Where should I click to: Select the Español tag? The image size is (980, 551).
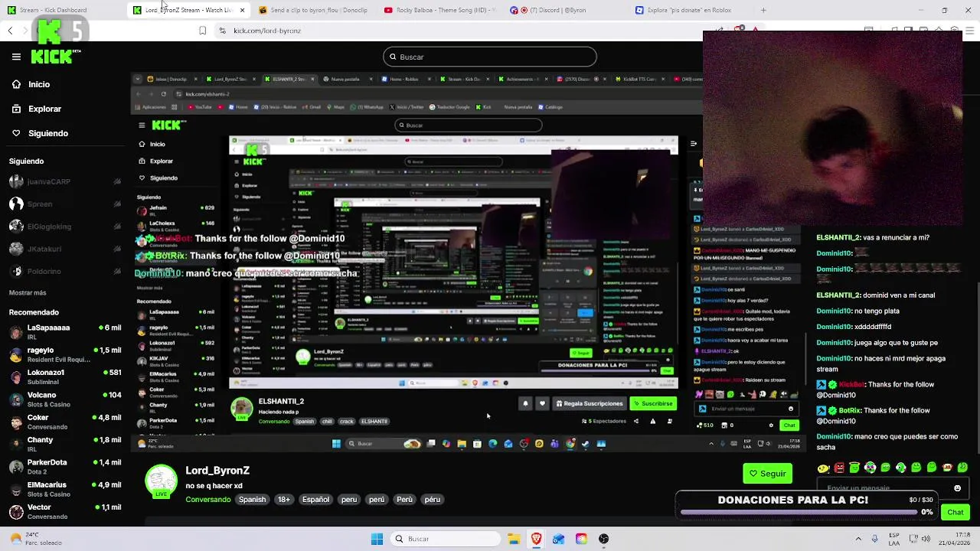point(315,500)
